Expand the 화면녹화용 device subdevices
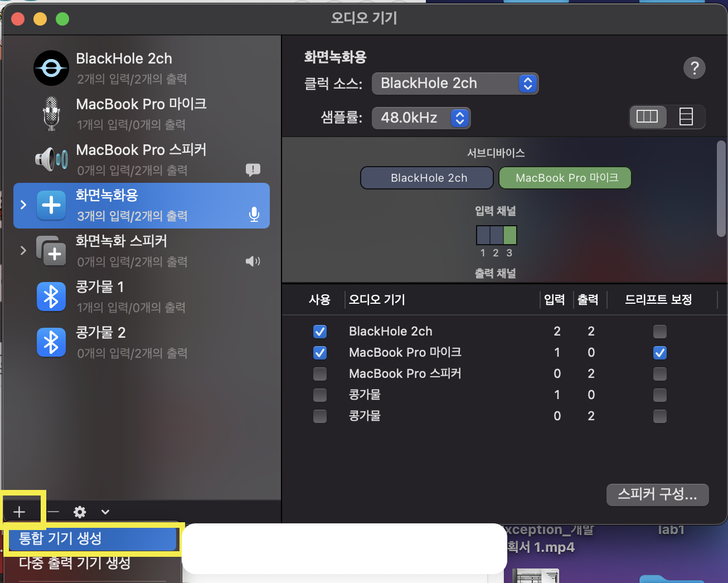The width and height of the screenshot is (728, 583). click(23, 205)
